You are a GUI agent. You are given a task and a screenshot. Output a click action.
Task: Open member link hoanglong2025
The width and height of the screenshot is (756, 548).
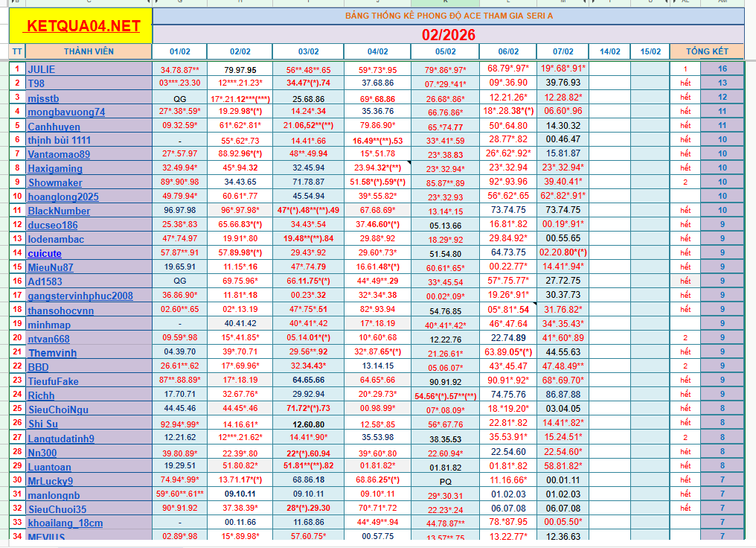63,197
